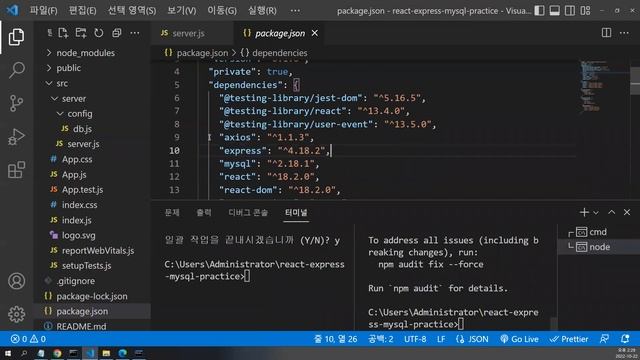The height and width of the screenshot is (360, 640).
Task: Open the 실행(R) menu
Action: 262,11
